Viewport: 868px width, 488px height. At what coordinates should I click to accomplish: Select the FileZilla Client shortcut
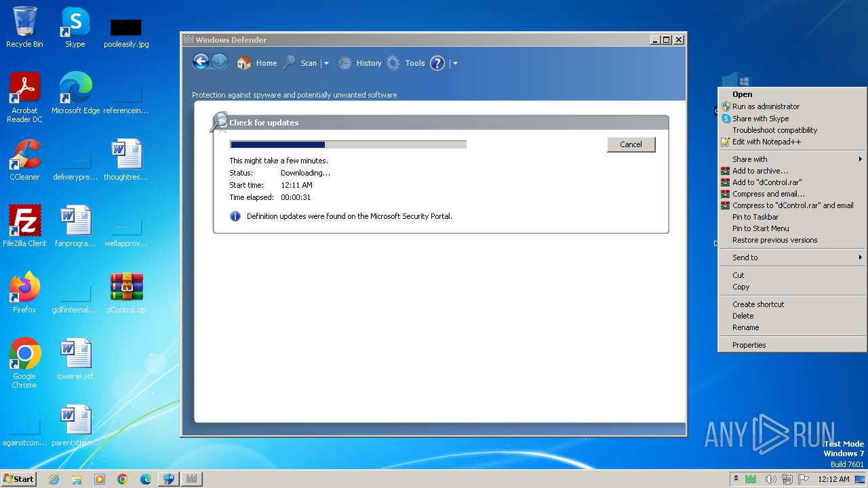(x=24, y=226)
